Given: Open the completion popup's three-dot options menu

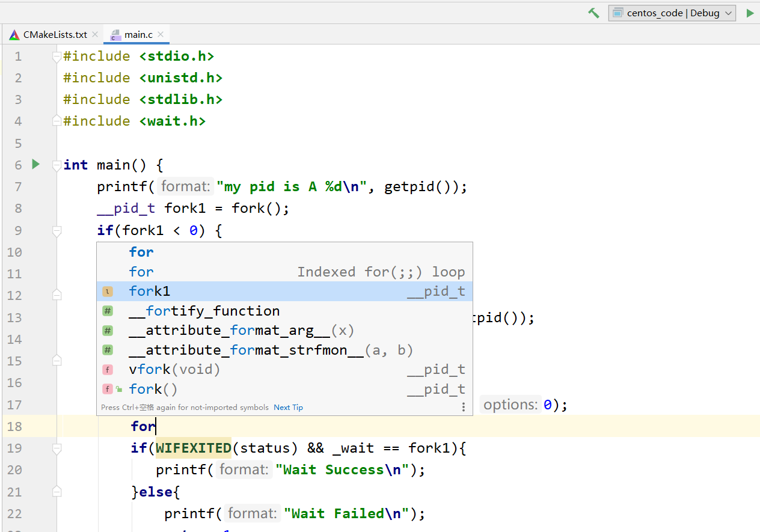Looking at the screenshot, I should (463, 407).
